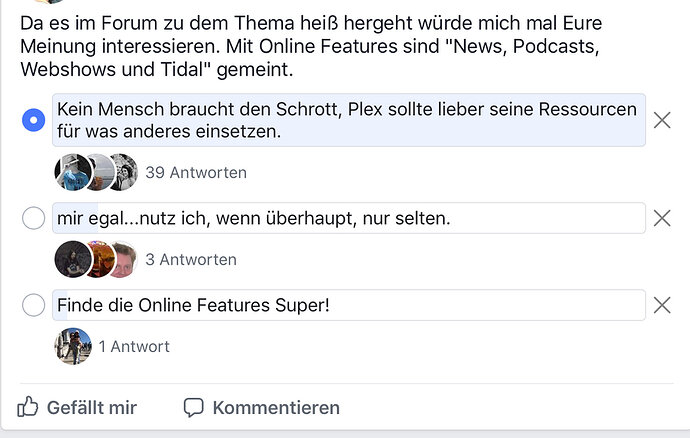View the 1 Antwort voter
The width and height of the screenshot is (690, 438).
134,346
